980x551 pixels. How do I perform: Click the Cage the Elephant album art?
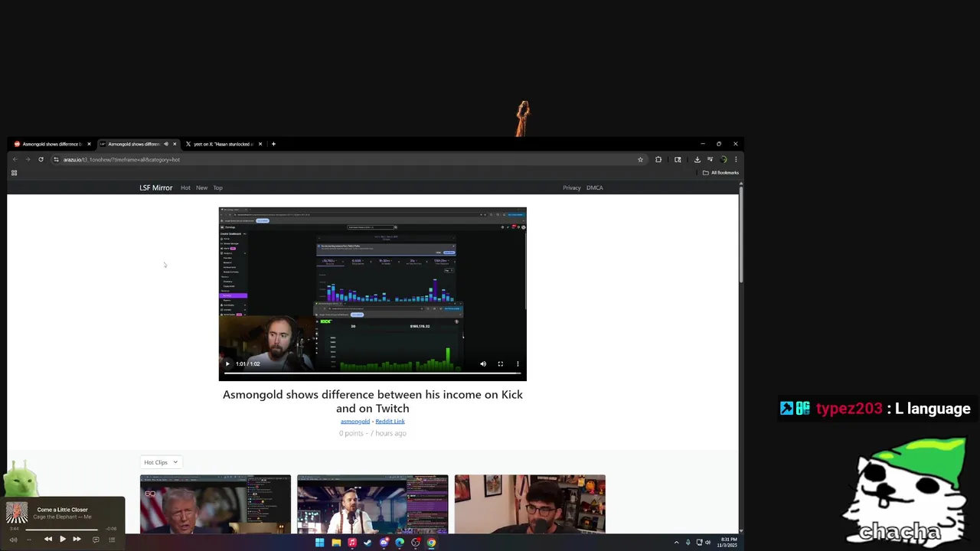click(17, 513)
